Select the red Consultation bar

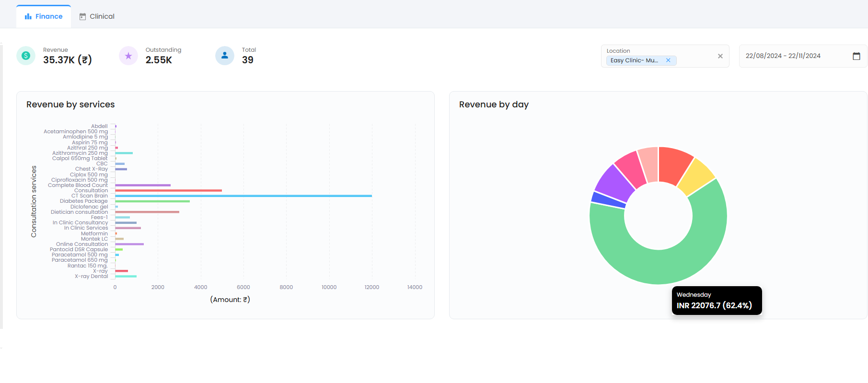[x=168, y=190]
